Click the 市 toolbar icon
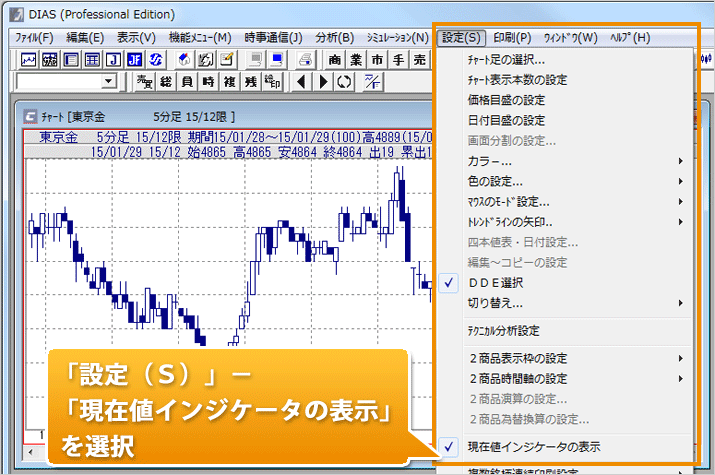Viewport: 715px width, 475px height. pyautogui.click(x=376, y=59)
